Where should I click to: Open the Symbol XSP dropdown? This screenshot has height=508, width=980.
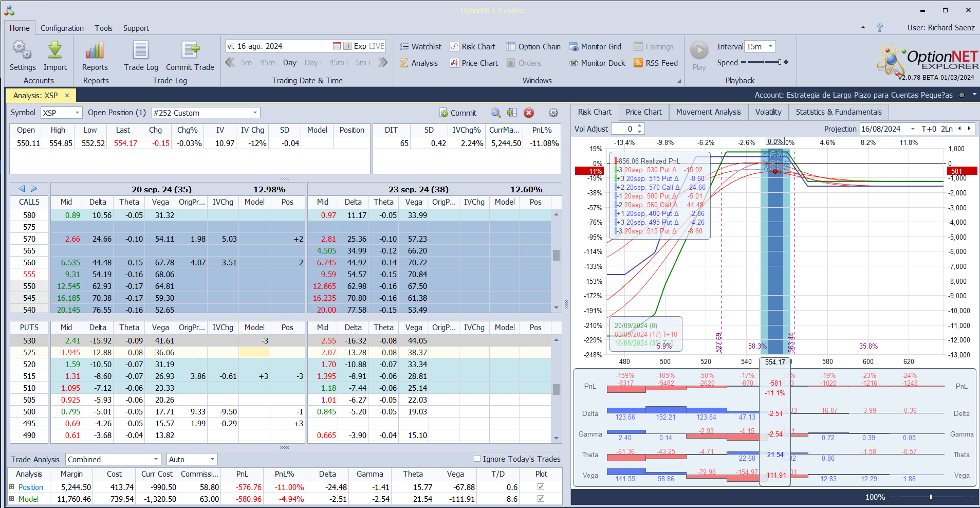point(78,113)
